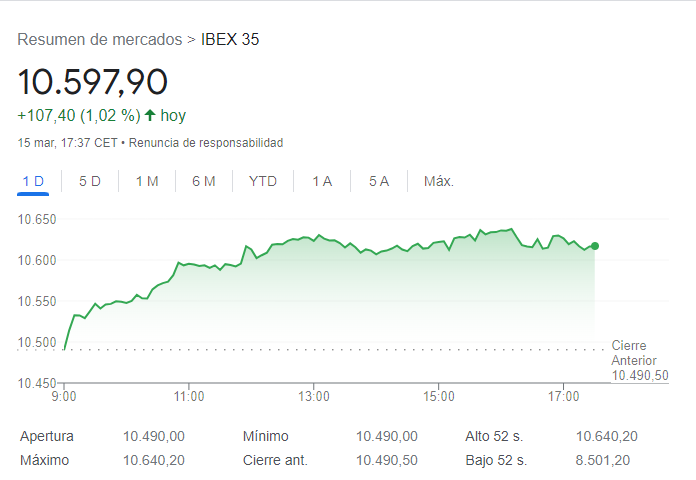Click the 13:00 time axis label
Image resolution: width=696 pixels, height=480 pixels.
[314, 397]
